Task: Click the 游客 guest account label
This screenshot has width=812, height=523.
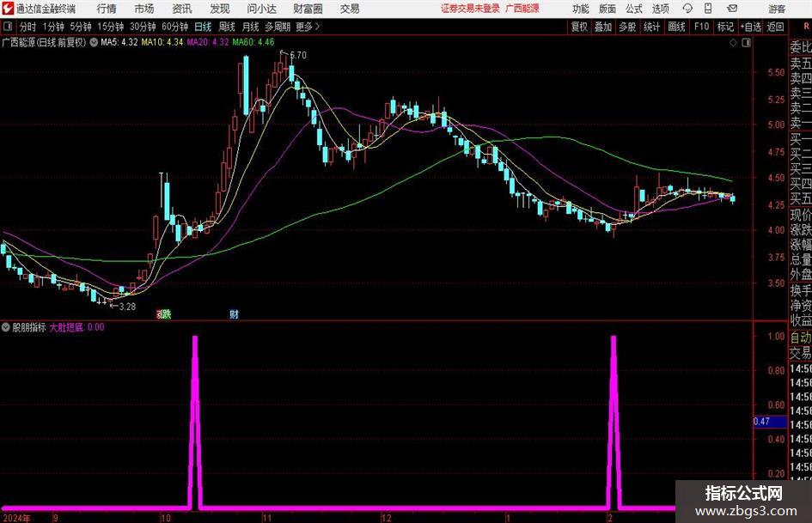Action: point(776,9)
